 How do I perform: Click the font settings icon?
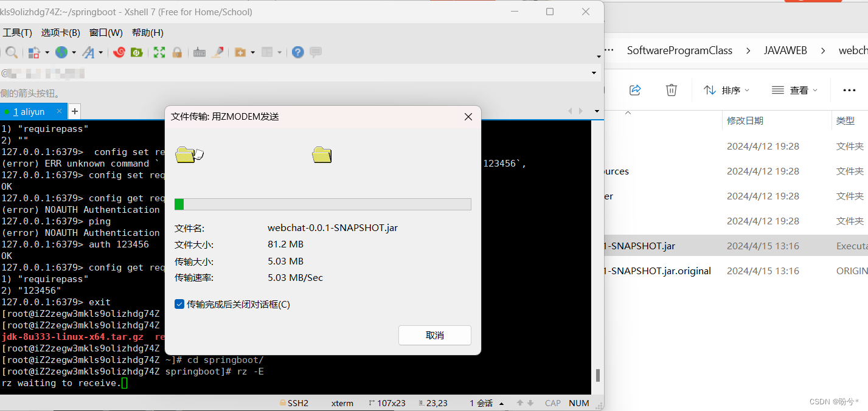coord(88,52)
